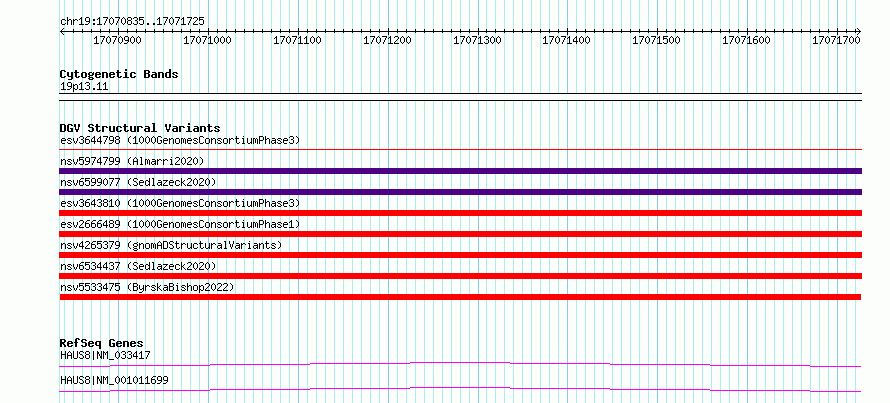This screenshot has width=890, height=403.
Task: Click the purple bar for nsv6599077
Action: point(460,192)
